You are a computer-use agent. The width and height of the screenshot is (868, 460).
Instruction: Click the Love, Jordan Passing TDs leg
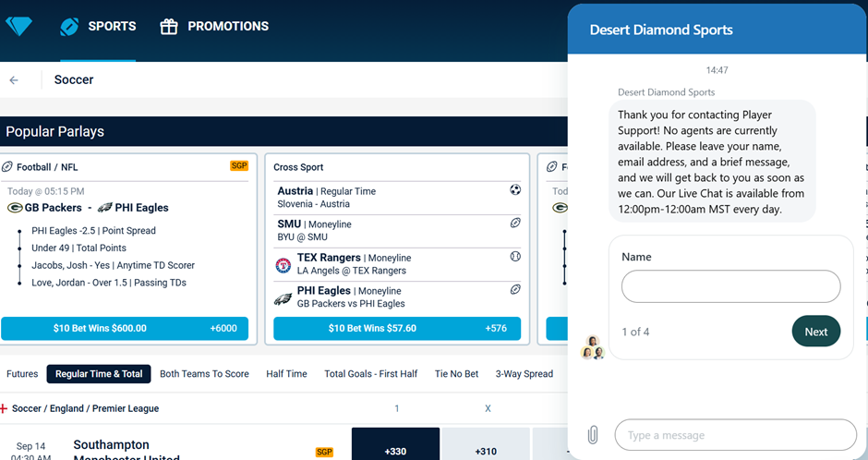[109, 283]
